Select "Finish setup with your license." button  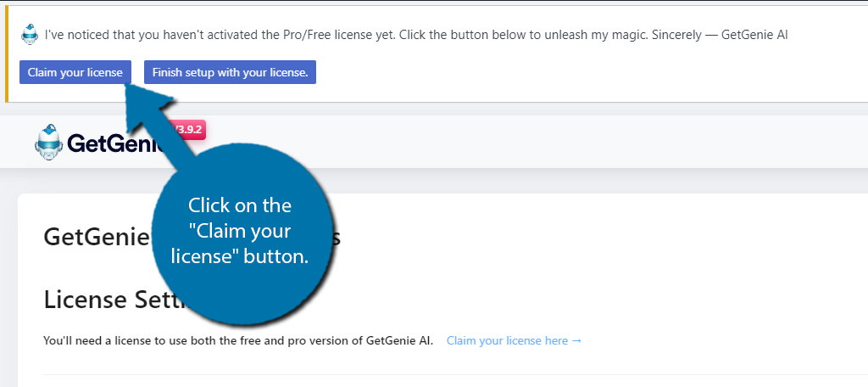230,72
